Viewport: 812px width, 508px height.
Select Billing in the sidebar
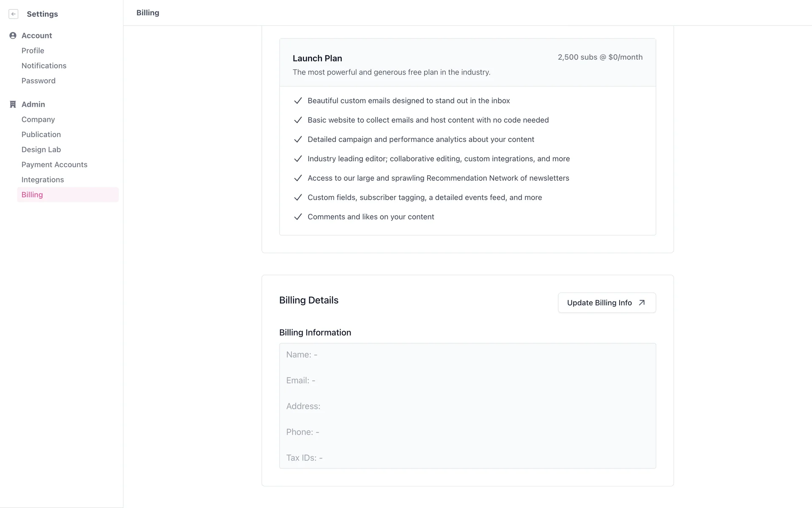(x=32, y=195)
